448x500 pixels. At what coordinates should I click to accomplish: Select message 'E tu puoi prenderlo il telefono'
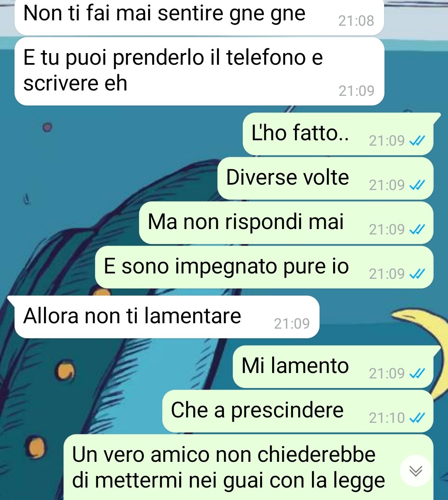click(199, 71)
